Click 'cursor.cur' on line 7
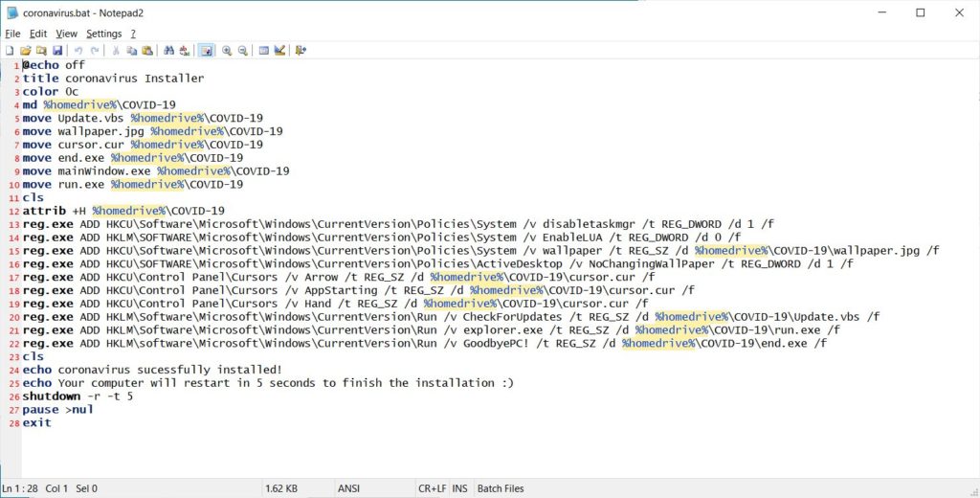 tap(91, 145)
